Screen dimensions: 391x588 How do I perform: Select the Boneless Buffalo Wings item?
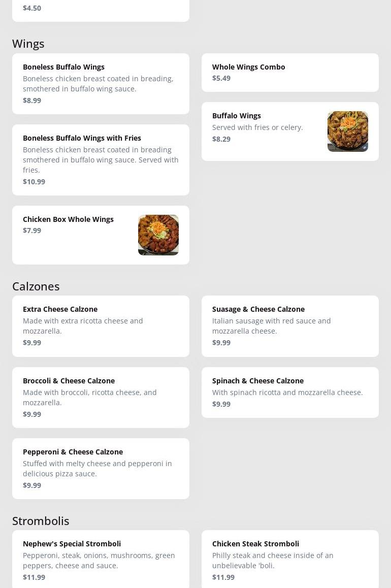(x=101, y=84)
